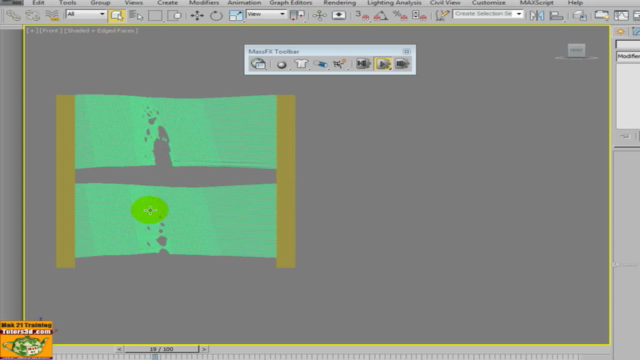Image resolution: width=640 pixels, height=360 pixels.
Task: Click the ViewCube front face
Action: point(576,50)
